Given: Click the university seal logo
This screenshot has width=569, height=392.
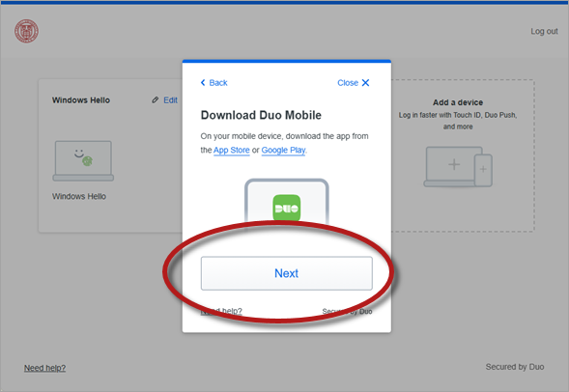Looking at the screenshot, I should click(26, 31).
